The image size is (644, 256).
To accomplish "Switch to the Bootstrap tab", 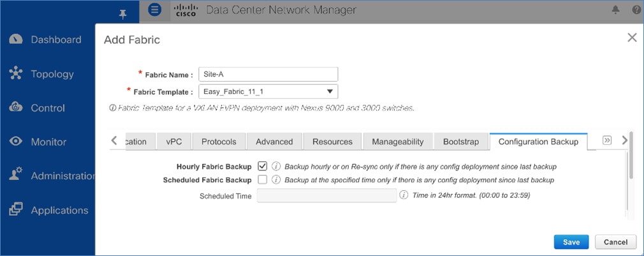I will [x=461, y=141].
